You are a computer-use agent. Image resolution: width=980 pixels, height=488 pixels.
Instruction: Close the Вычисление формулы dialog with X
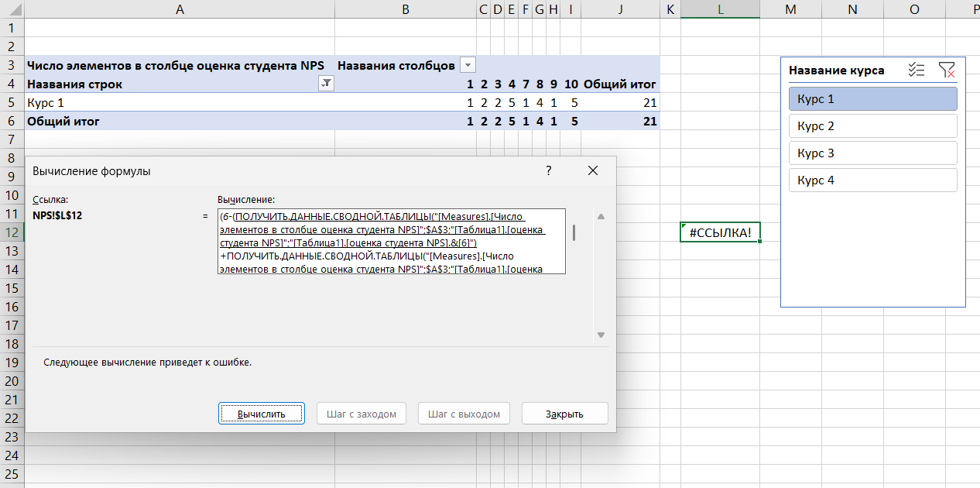(x=593, y=170)
